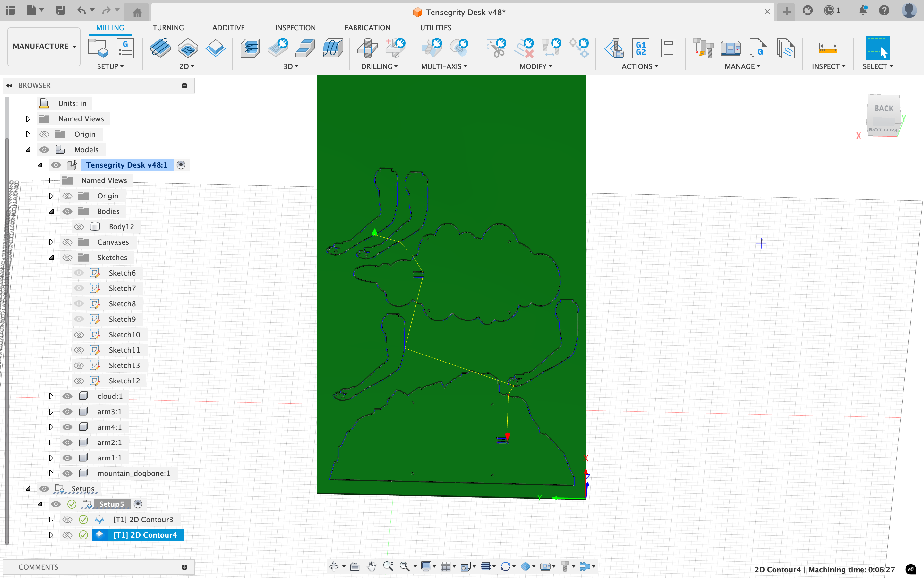Viewport: 924px width, 578px height.
Task: Switch to the FABRICATION tab
Action: [x=367, y=28]
